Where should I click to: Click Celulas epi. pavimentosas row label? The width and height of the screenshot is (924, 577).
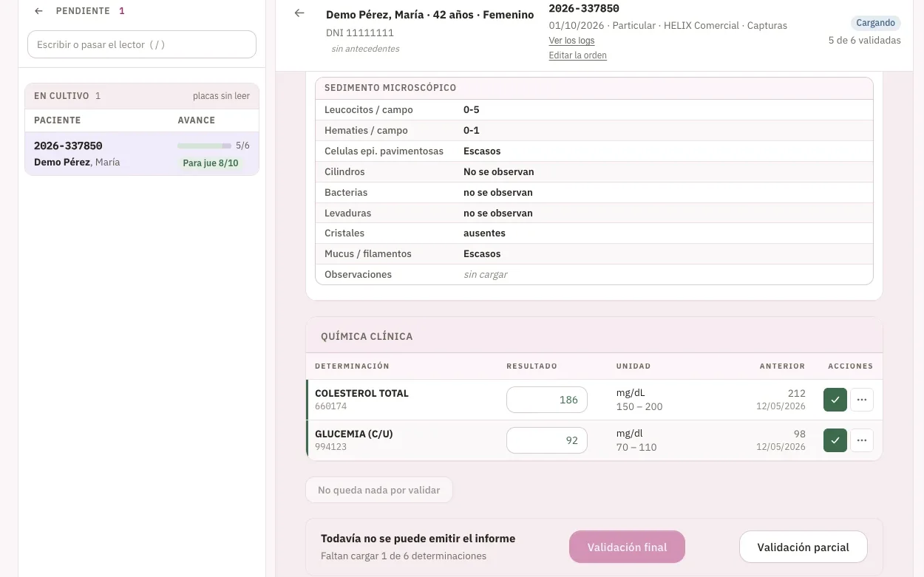[x=384, y=151]
